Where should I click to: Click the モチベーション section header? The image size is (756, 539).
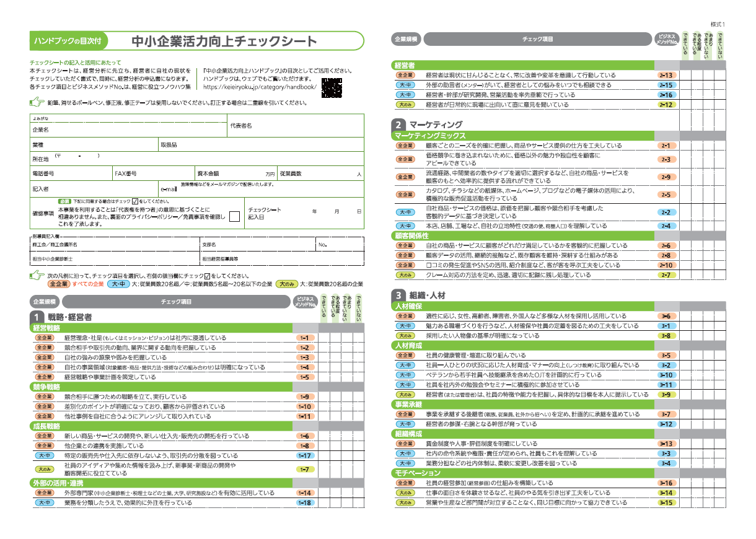524,473
